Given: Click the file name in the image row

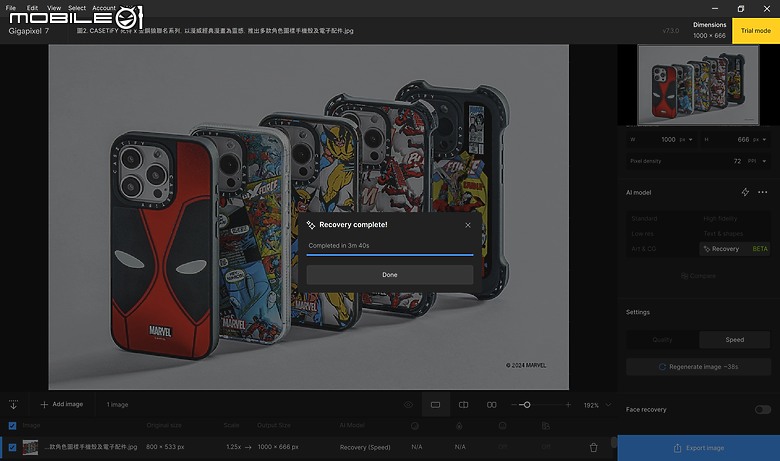Looking at the screenshot, I should (x=91, y=447).
